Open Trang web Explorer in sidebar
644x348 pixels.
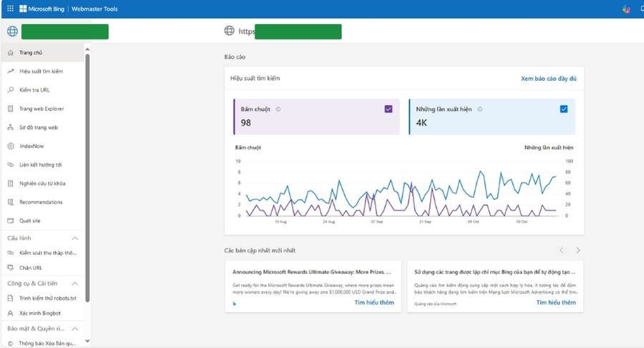pyautogui.click(x=43, y=109)
